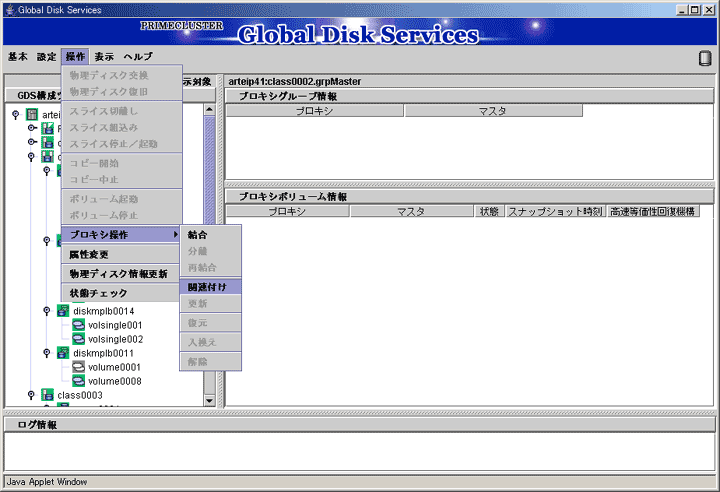This screenshot has width=720, height=492.
Task: Click tree scrollbar up arrow
Action: (209, 109)
